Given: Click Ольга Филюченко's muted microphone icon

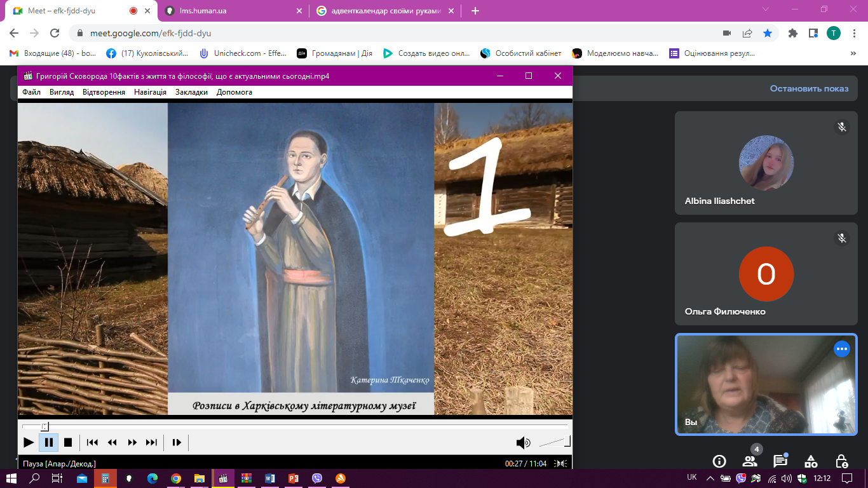Looking at the screenshot, I should [842, 238].
